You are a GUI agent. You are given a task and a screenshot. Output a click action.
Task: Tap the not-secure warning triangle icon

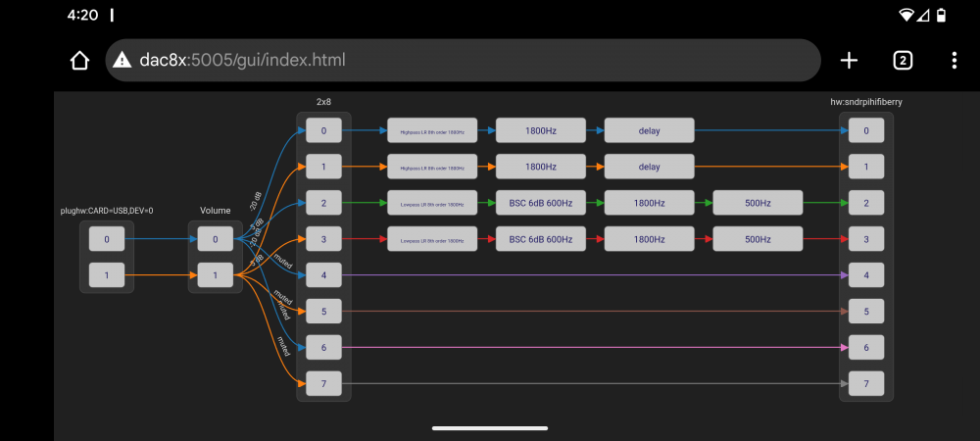coord(122,60)
